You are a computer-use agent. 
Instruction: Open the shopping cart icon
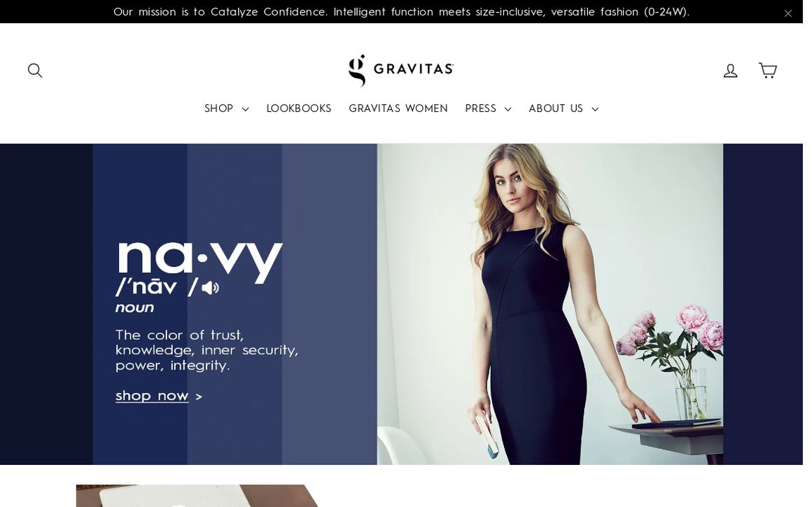[767, 70]
